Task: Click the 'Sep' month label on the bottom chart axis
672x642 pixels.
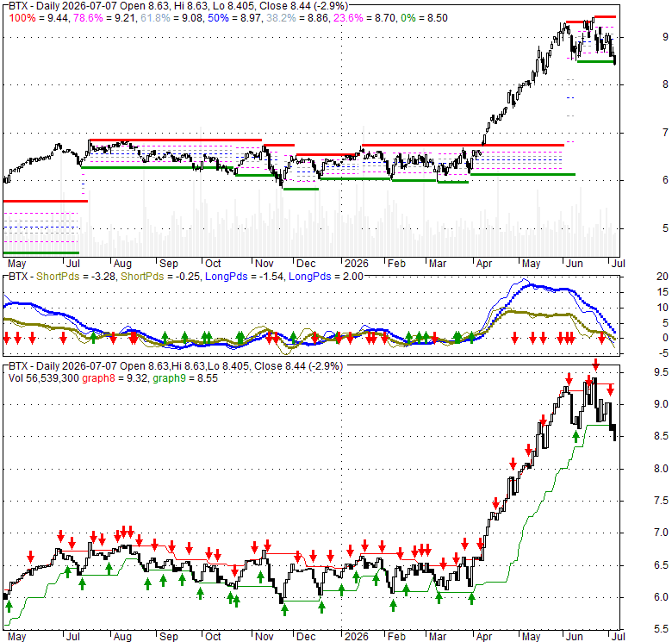Action: pyautogui.click(x=168, y=637)
